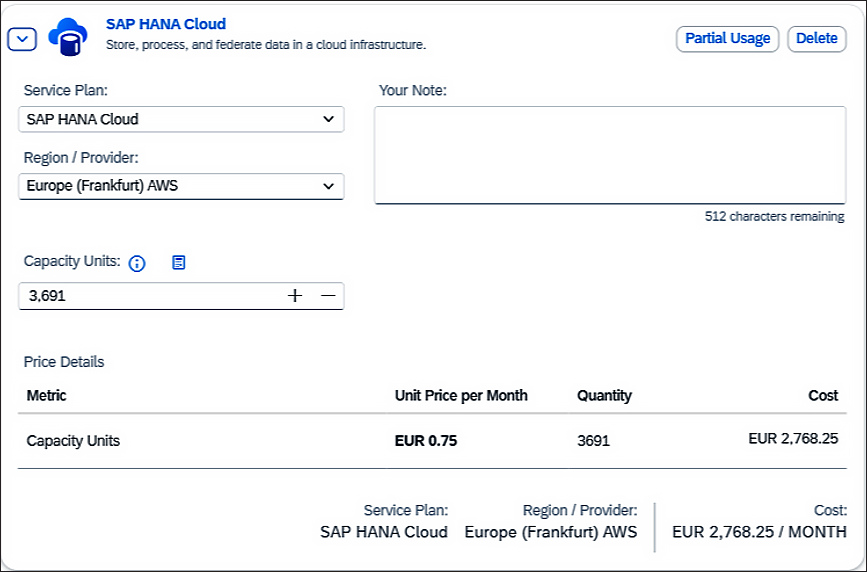Open the Service Plan dropdown

tap(181, 119)
